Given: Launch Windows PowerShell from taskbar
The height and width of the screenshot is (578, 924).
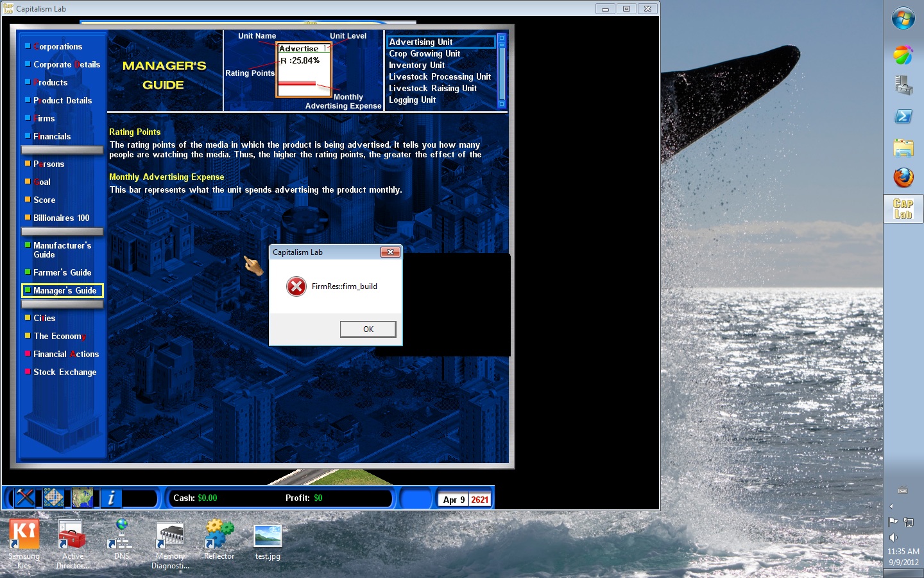Looking at the screenshot, I should (903, 116).
